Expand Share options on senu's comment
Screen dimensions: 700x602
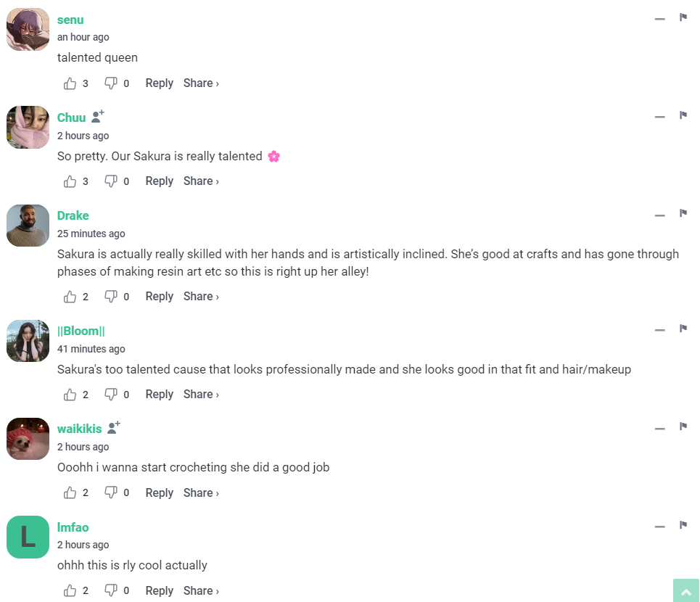coord(201,83)
